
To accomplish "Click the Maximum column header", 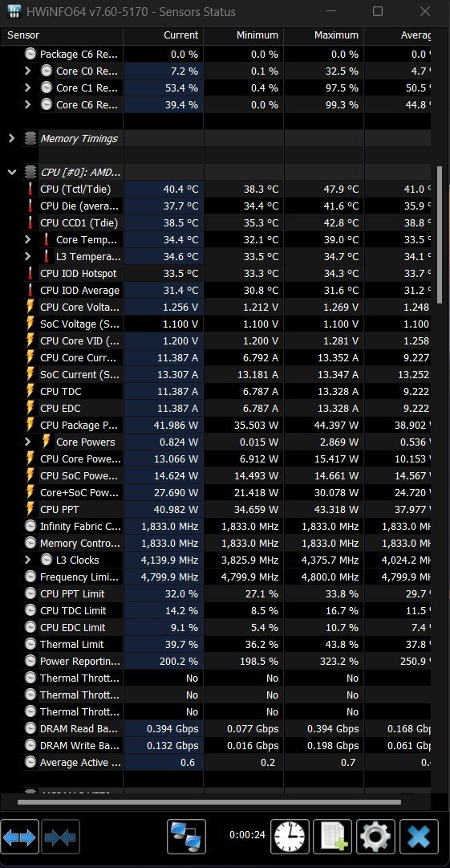I will [x=323, y=35].
